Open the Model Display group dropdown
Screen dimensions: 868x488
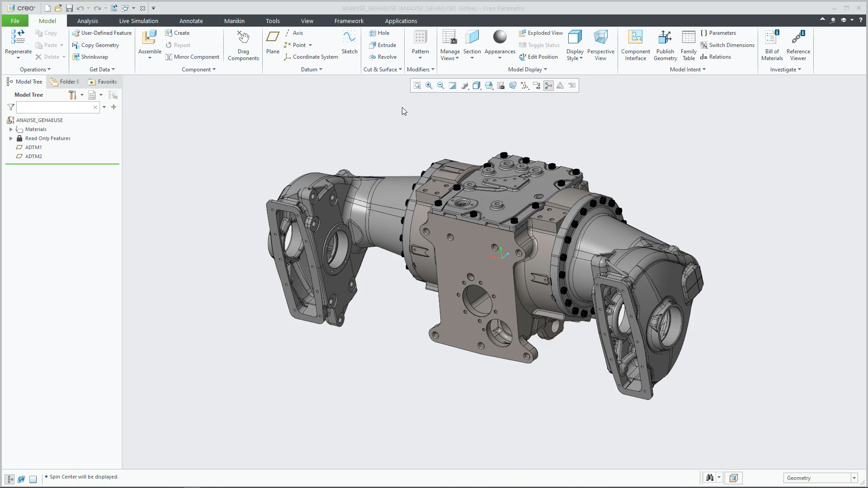click(528, 70)
